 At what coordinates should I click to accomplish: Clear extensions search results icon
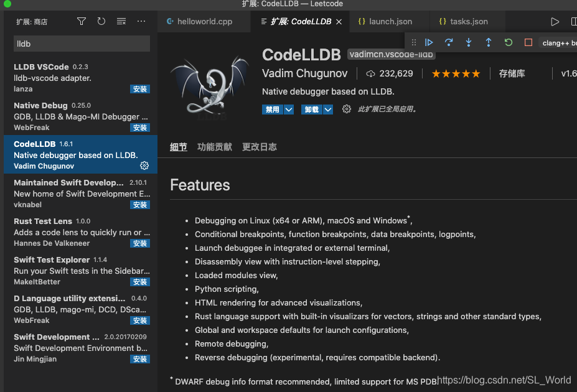pyautogui.click(x=121, y=21)
